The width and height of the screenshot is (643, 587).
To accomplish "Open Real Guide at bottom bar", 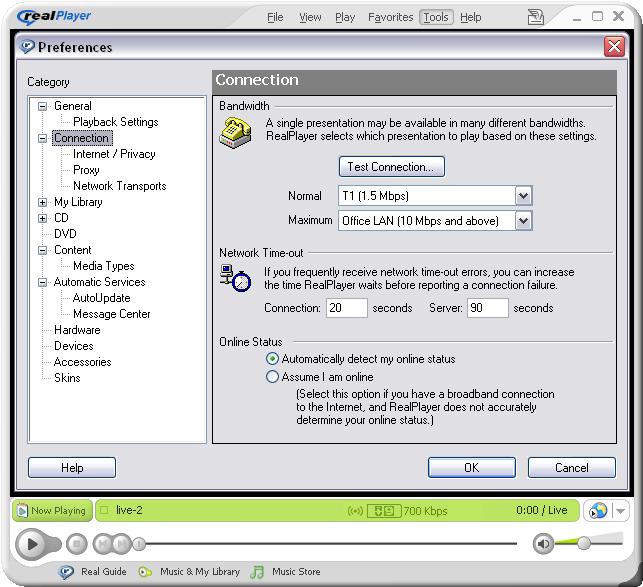I will 92,571.
